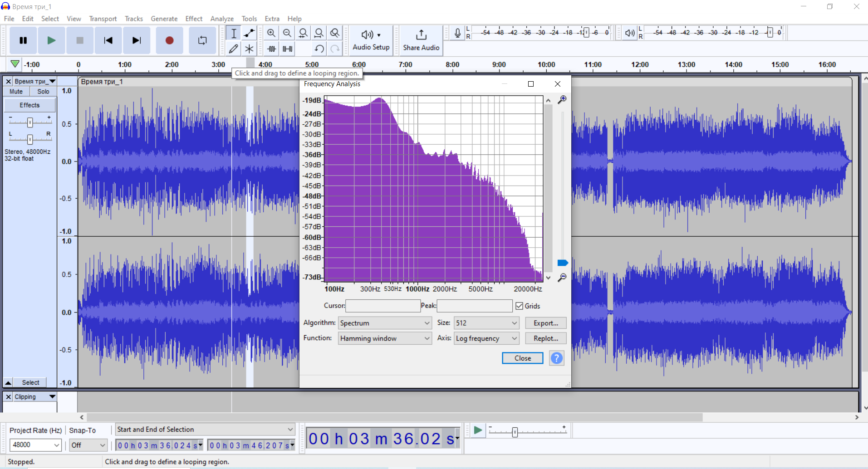Collapse the track using the up arrow
Viewport: 868px width, 469px height.
click(x=8, y=382)
